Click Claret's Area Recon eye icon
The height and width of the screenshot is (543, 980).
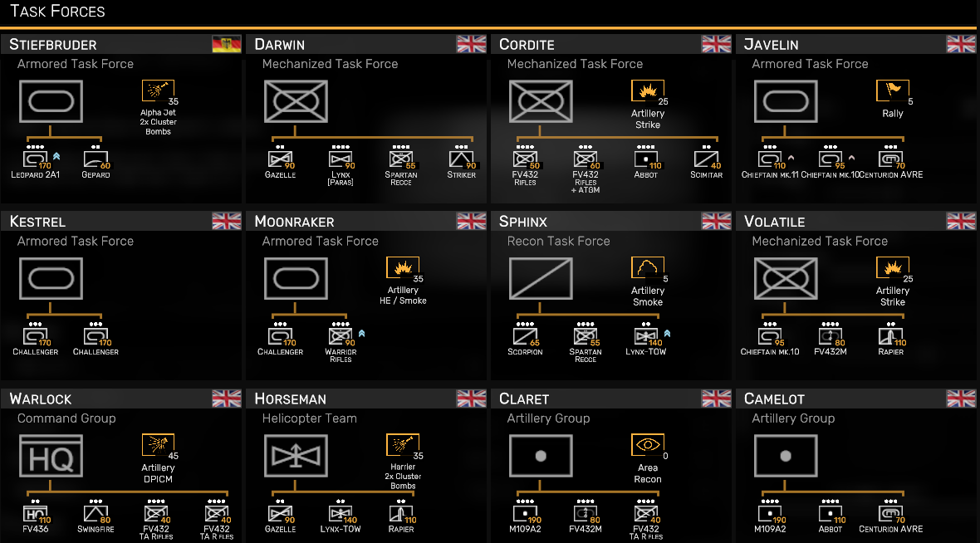648,445
